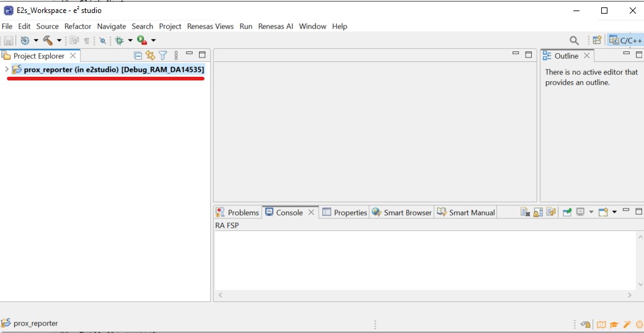Toggle Show Whitespace Characters pilcrow icon
The image size is (644, 333).
coord(87,41)
